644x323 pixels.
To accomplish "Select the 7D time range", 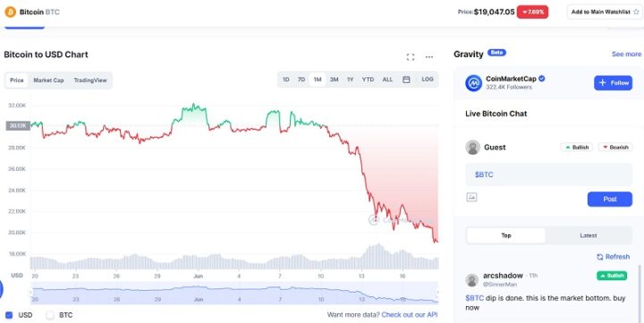I will pos(301,80).
